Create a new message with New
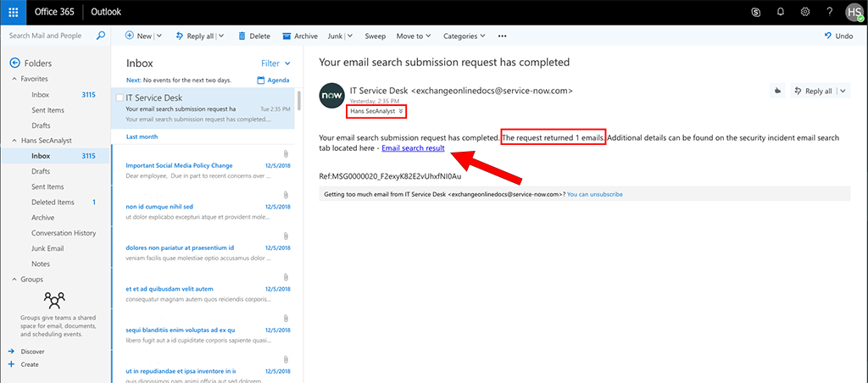Viewport: 868px width, 383px height. [x=138, y=36]
